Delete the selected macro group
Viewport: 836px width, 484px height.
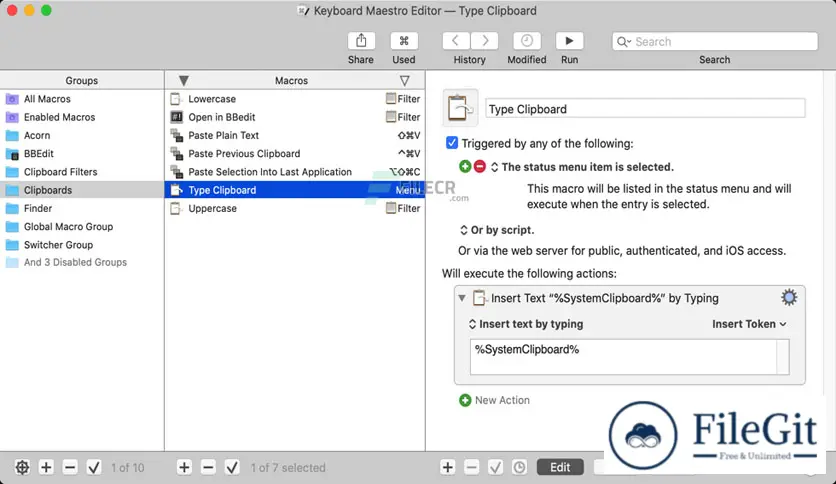click(70, 467)
